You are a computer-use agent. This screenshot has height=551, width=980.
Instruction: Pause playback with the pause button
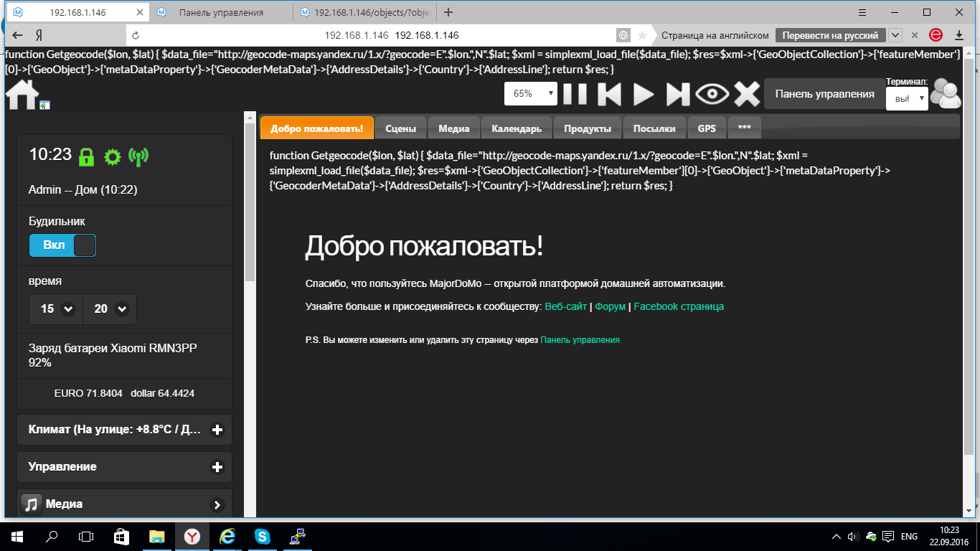tap(575, 94)
